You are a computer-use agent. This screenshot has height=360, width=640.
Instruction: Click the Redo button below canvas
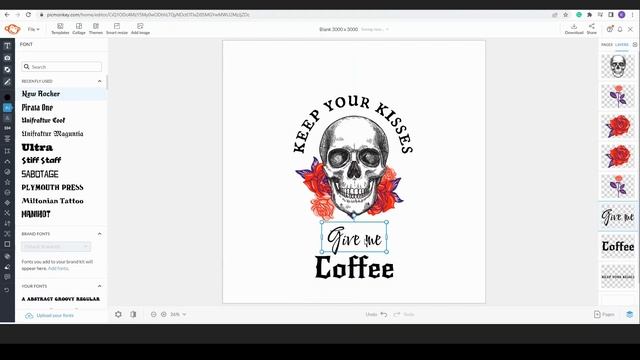(404, 314)
